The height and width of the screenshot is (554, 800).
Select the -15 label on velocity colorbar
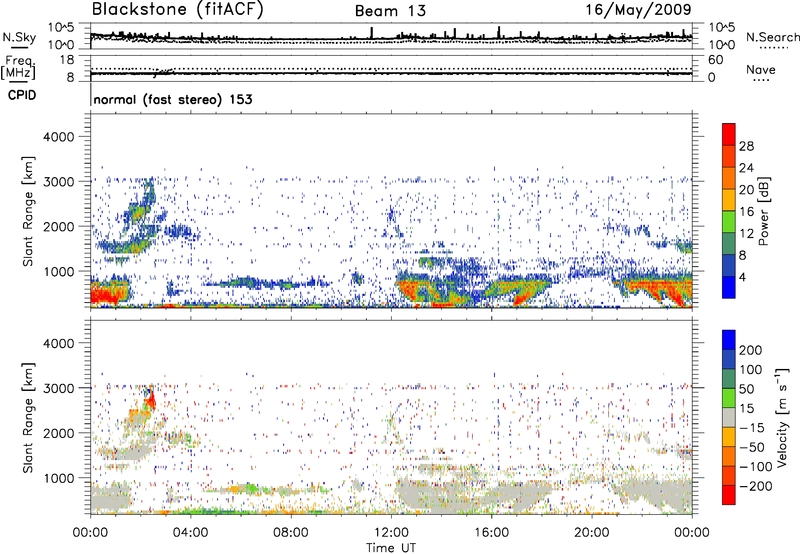coord(752,428)
